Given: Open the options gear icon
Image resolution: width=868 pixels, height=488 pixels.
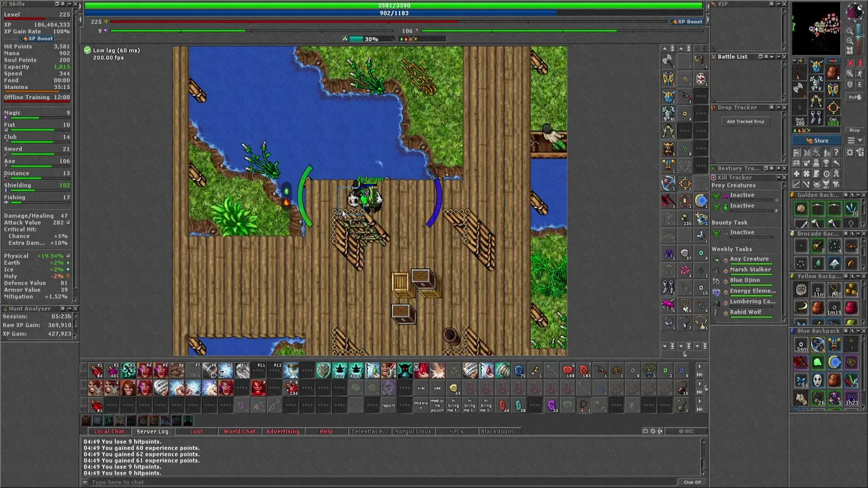Looking at the screenshot, I should [x=849, y=152].
